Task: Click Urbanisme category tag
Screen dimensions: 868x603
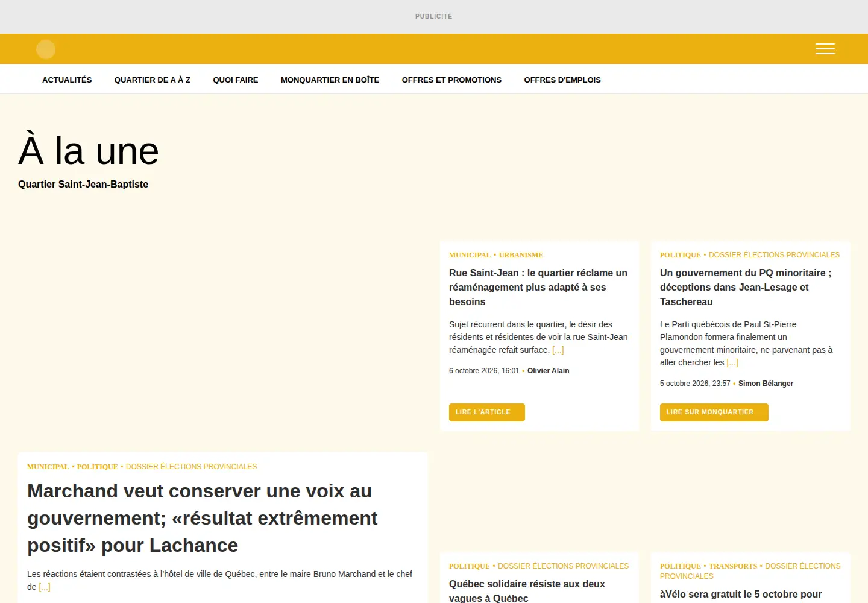Action: [521, 255]
